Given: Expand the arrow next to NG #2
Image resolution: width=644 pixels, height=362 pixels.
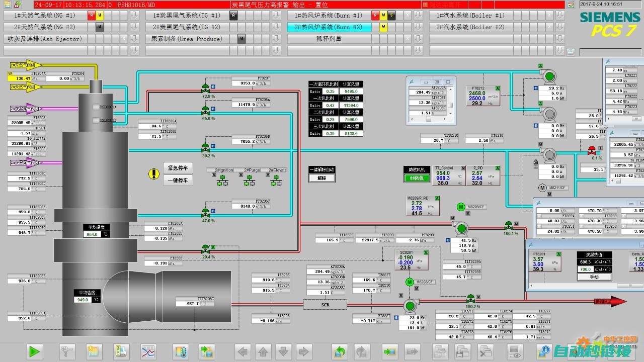Looking at the screenshot, I should coord(134,27).
